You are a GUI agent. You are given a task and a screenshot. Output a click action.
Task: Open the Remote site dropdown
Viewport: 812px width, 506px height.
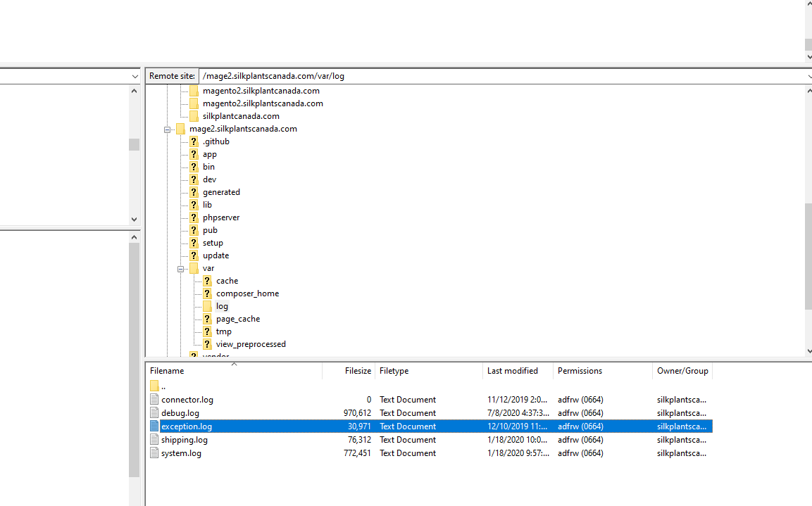click(x=807, y=75)
